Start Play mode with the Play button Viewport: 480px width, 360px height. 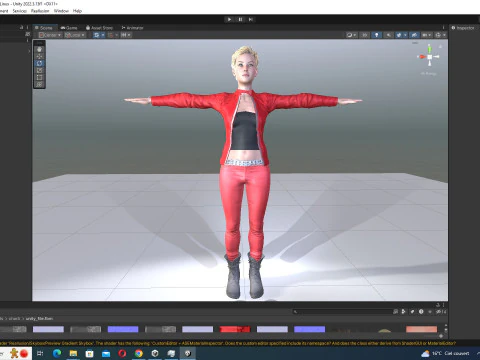[x=229, y=19]
